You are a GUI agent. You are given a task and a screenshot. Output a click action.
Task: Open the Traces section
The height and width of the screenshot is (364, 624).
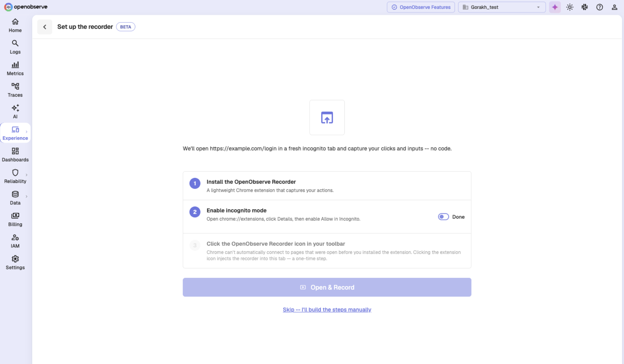[15, 90]
